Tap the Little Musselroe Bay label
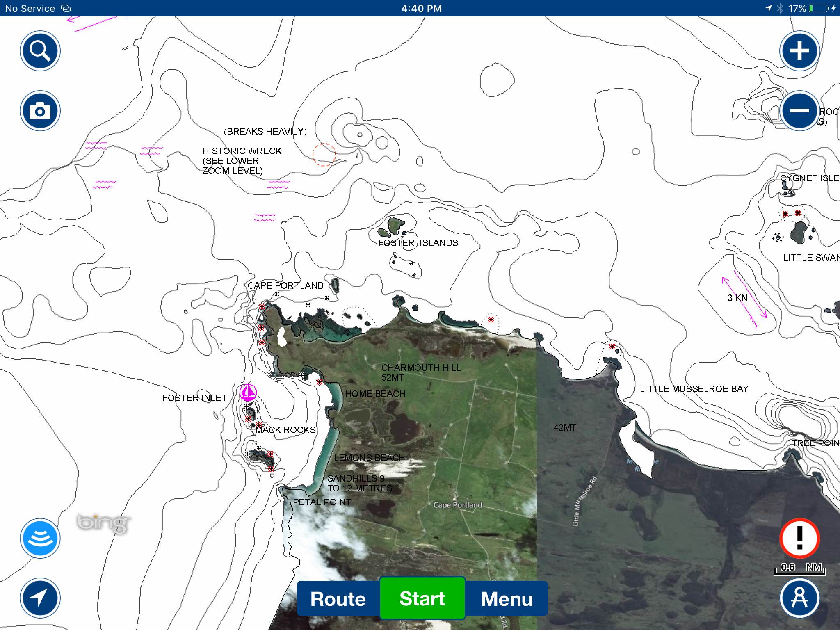This screenshot has width=840, height=630. (x=694, y=389)
